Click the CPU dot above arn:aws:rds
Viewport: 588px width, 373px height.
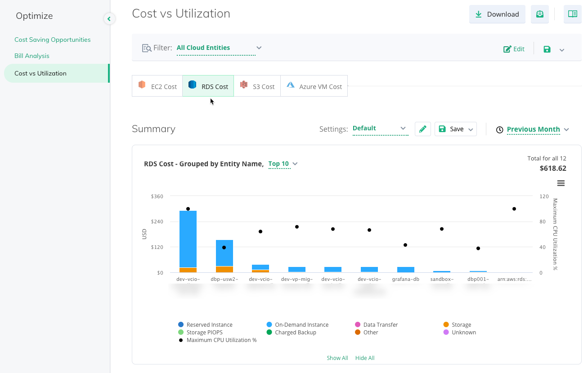point(514,209)
